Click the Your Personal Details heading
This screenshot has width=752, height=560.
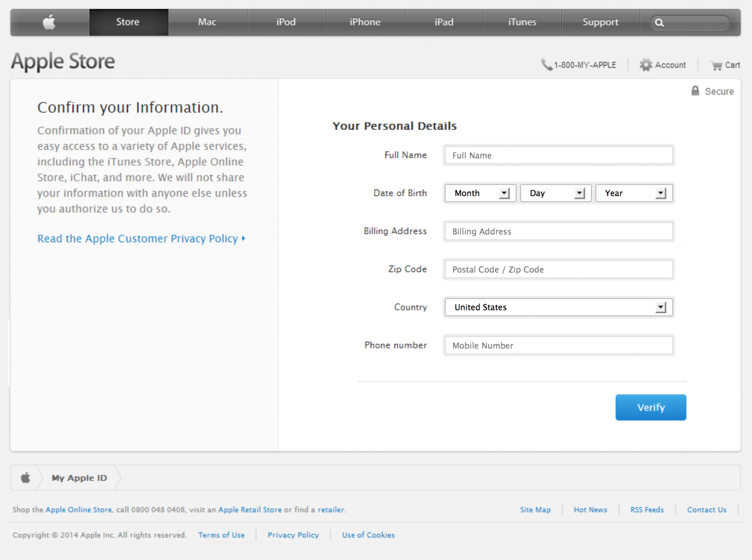[394, 126]
